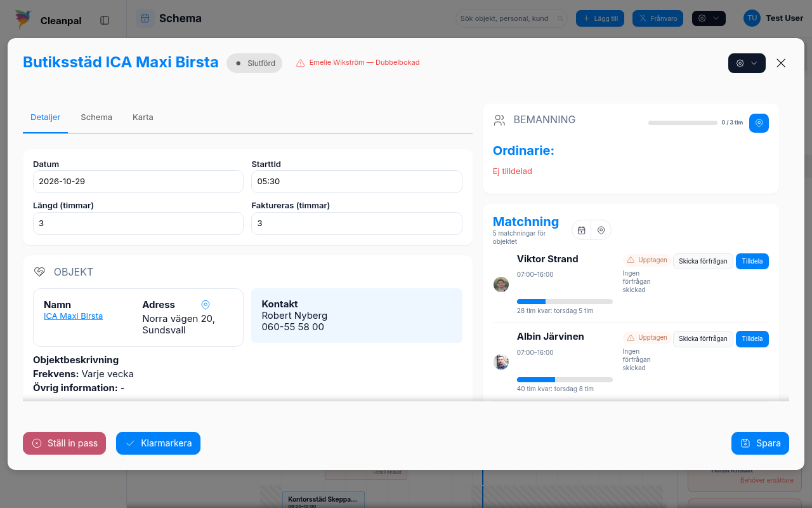Viewport: 812px width, 508px height.
Task: Click the map pin next to Adress
Action: (x=205, y=305)
